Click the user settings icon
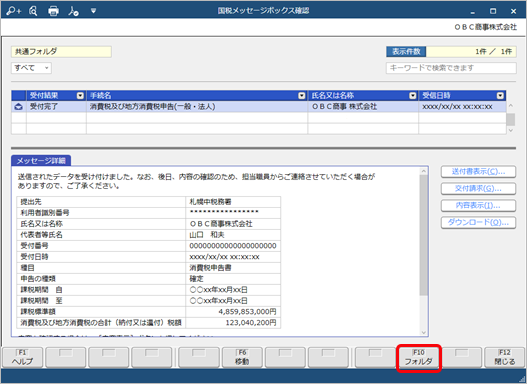Image resolution: width=527 pixels, height=384 pixels. (73, 11)
